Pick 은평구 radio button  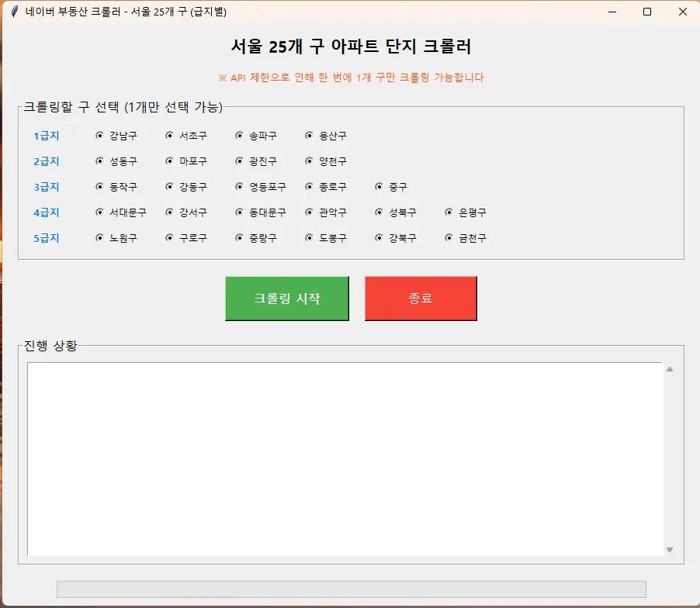[x=447, y=212]
